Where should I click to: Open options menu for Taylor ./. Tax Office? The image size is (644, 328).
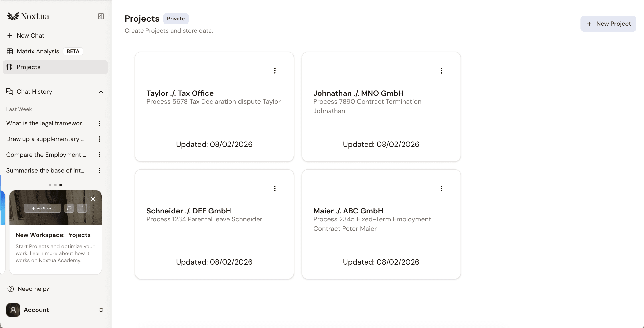point(275,71)
